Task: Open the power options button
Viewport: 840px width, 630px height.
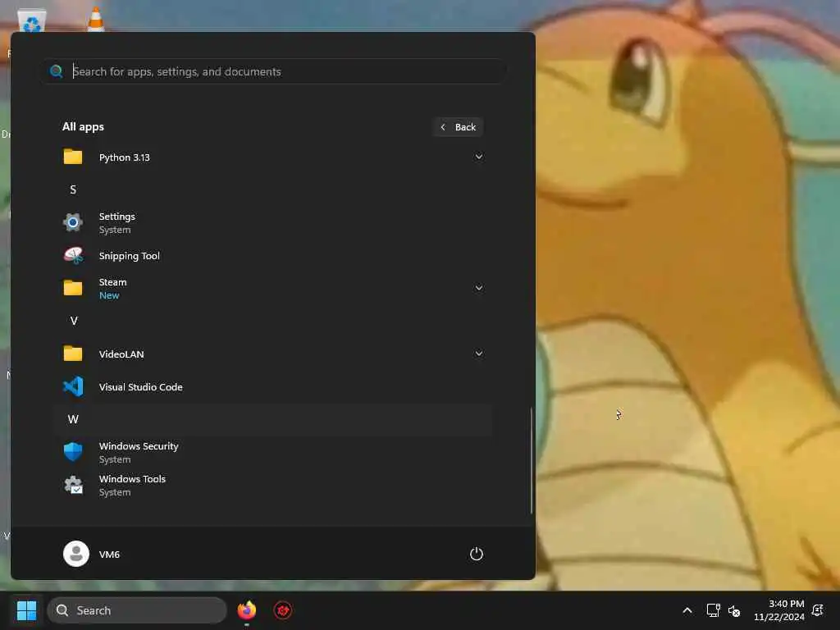Action: coord(477,554)
